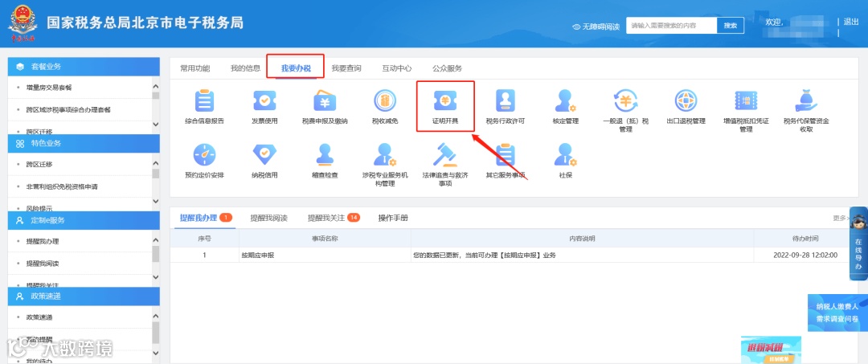Open 提醒我办理 sidebar list item
This screenshot has height=364, width=868.
[x=42, y=241]
